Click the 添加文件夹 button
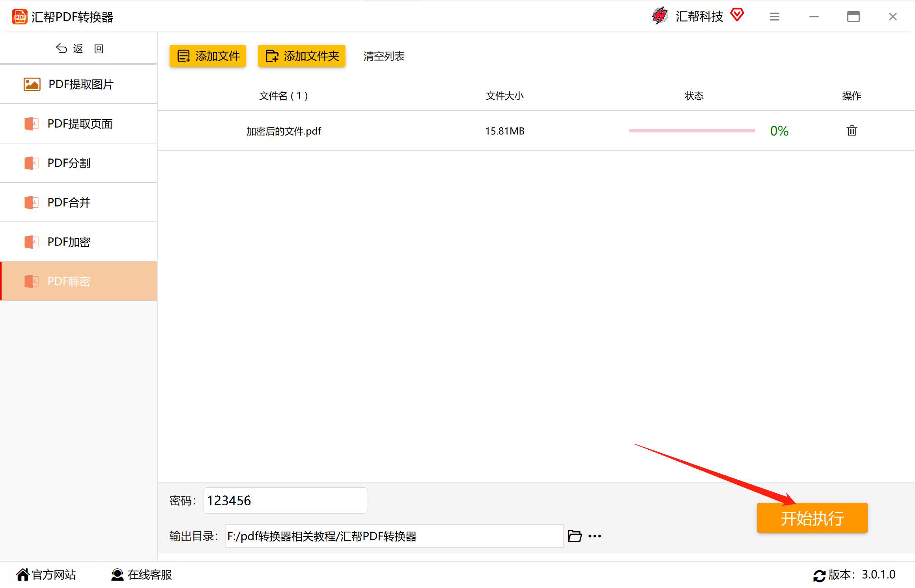 tap(302, 56)
